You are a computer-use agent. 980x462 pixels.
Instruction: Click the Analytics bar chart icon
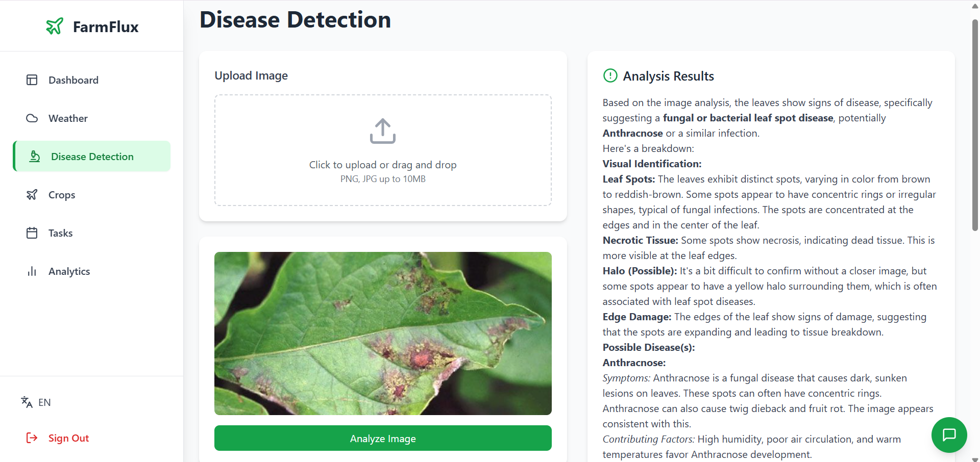tap(32, 271)
